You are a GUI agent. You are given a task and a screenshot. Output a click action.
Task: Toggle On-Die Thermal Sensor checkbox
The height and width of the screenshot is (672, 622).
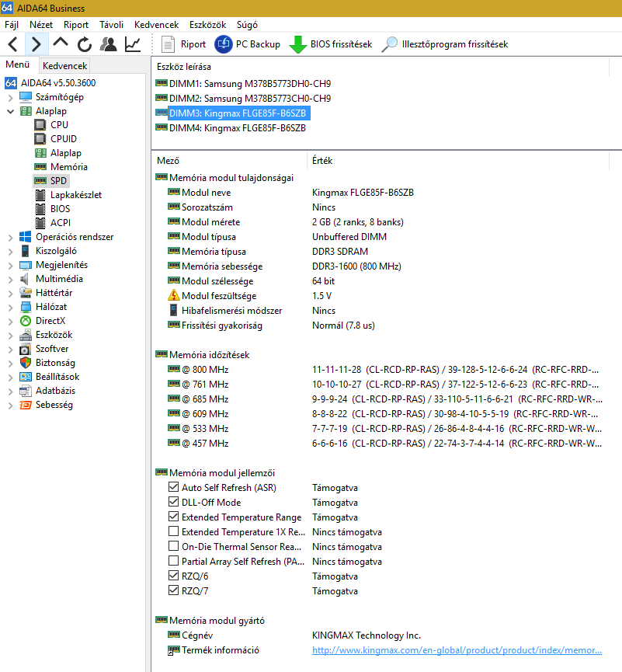(173, 546)
